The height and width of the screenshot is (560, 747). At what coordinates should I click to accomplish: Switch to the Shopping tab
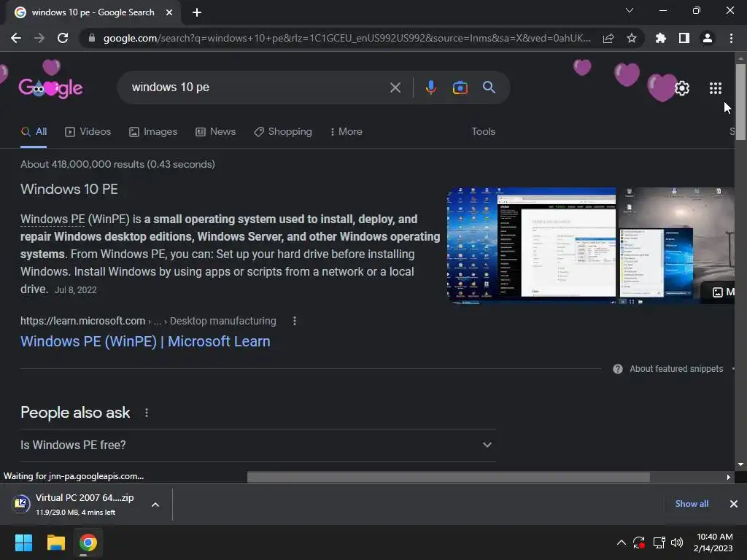(x=283, y=132)
